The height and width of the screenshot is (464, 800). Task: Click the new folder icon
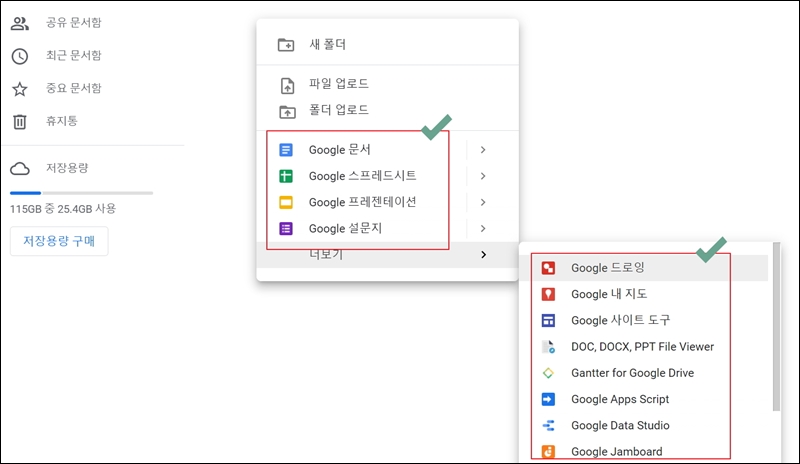tap(286, 45)
